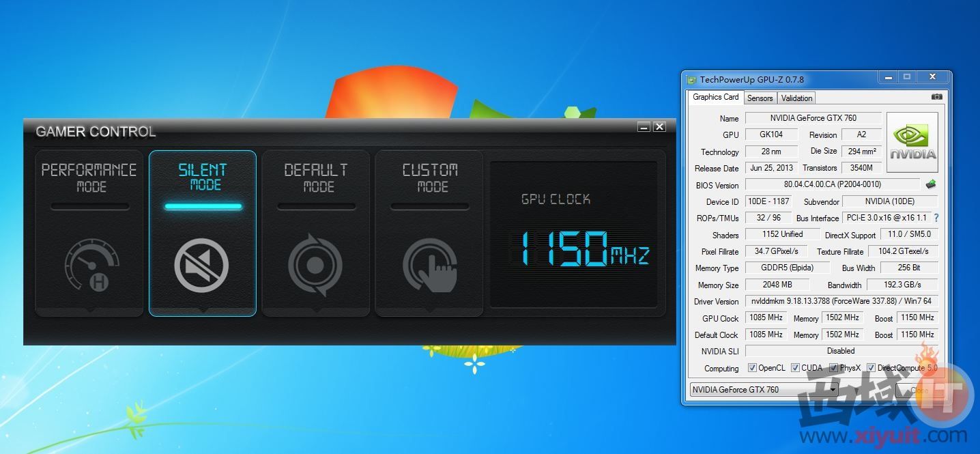Click Pixel Fillrate value 34.7 GPixel/s
The height and width of the screenshot is (454, 980).
click(x=776, y=251)
